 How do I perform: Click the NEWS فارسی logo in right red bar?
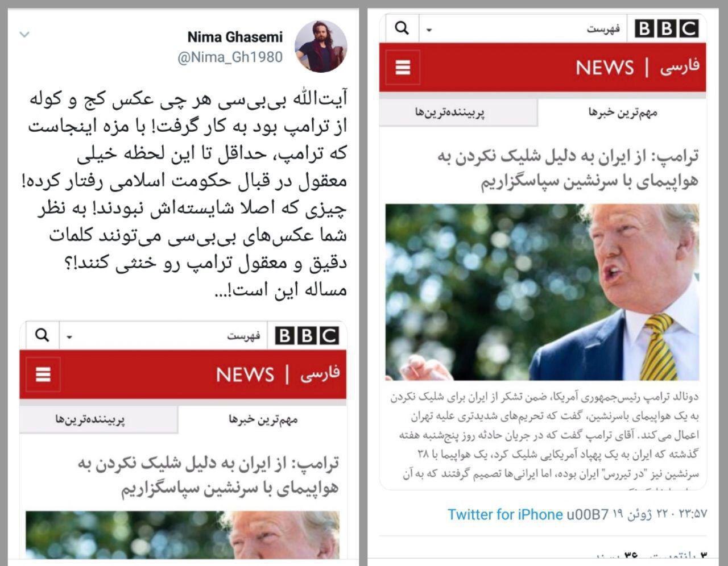point(637,67)
